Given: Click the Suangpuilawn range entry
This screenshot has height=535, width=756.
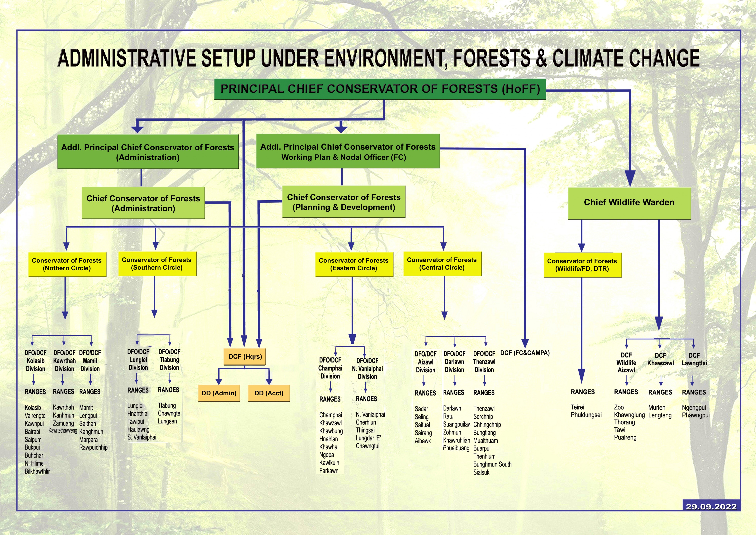Looking at the screenshot, I should pyautogui.click(x=457, y=425).
